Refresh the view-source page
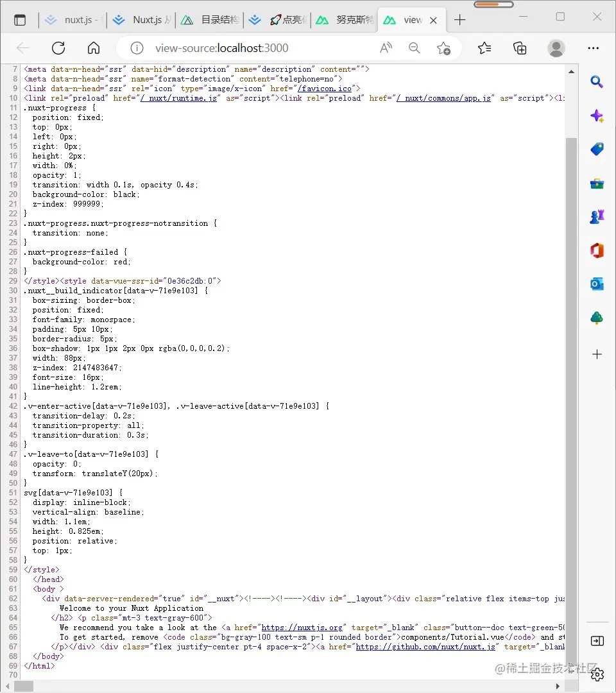The width and height of the screenshot is (616, 693). pos(58,47)
